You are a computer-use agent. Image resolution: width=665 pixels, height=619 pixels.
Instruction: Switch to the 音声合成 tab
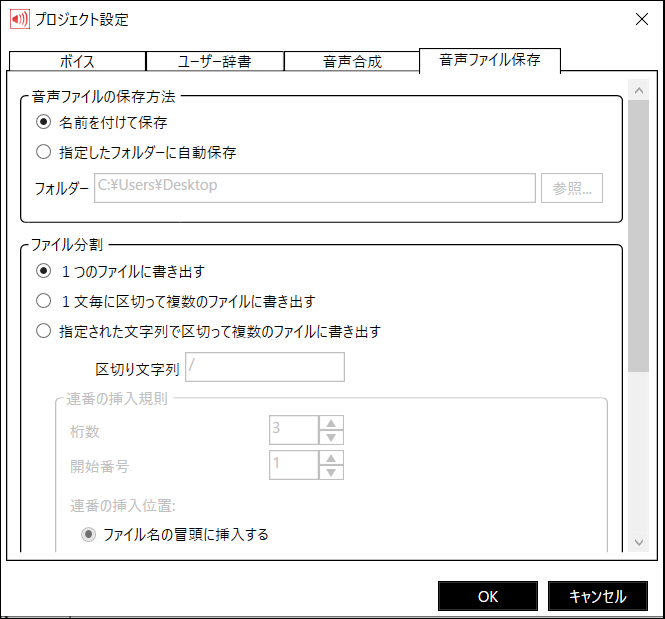tap(352, 61)
